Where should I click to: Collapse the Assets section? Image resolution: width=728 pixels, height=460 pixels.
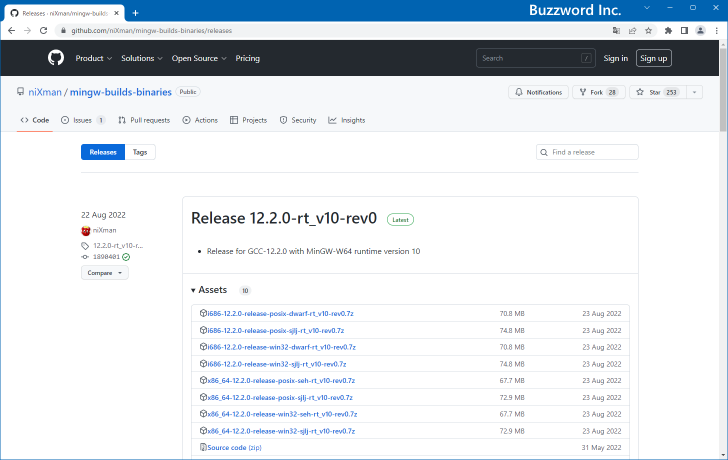click(x=209, y=290)
